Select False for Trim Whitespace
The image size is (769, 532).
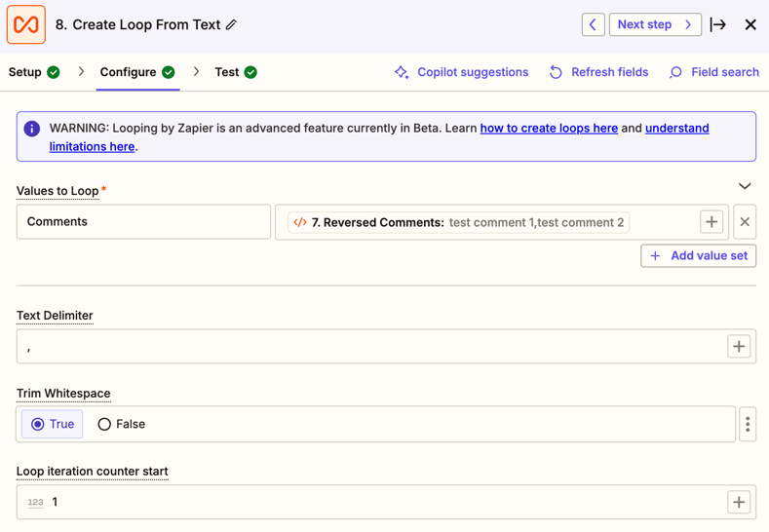[x=122, y=424]
